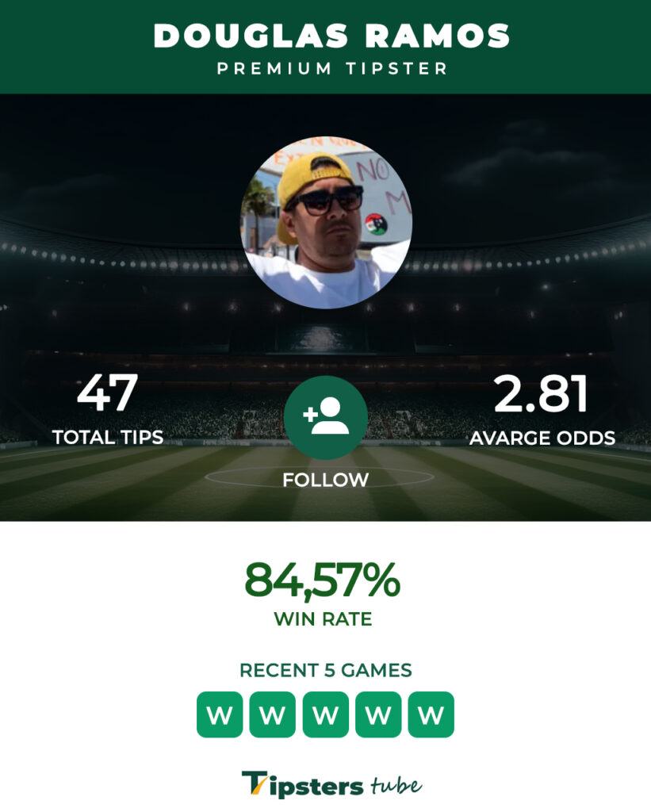651x812 pixels.
Task: Click the 2.81 average odds value
Action: tap(542, 393)
